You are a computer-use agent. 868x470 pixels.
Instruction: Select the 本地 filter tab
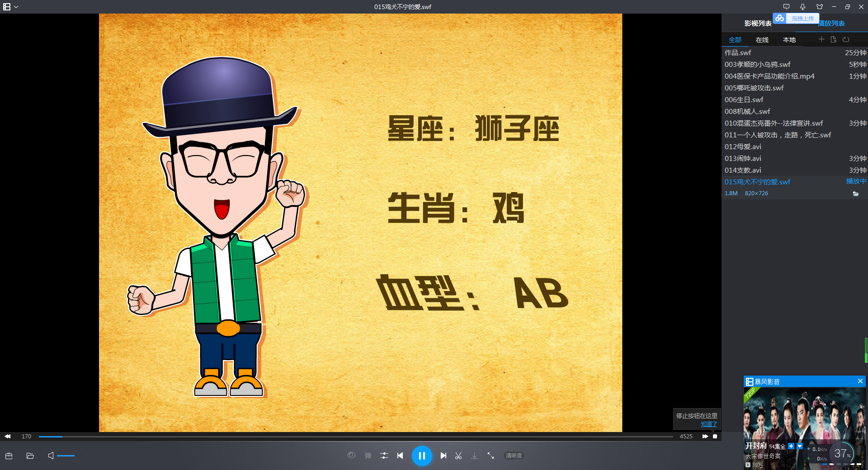[789, 40]
